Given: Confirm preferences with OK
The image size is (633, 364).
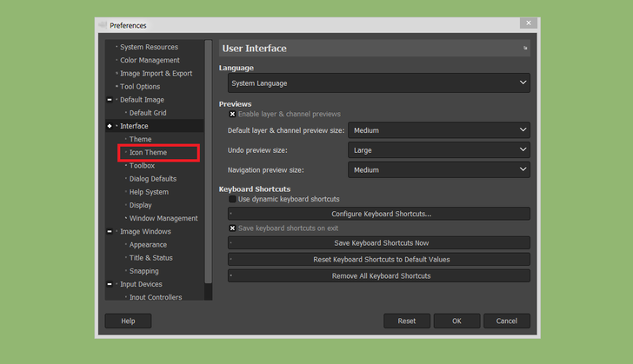Looking at the screenshot, I should 456,321.
